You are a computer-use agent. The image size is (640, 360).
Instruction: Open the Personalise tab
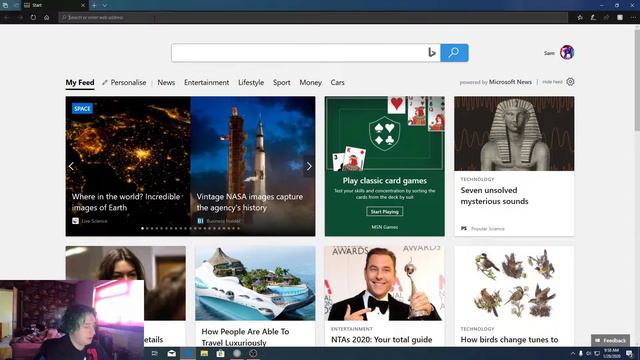pos(128,82)
